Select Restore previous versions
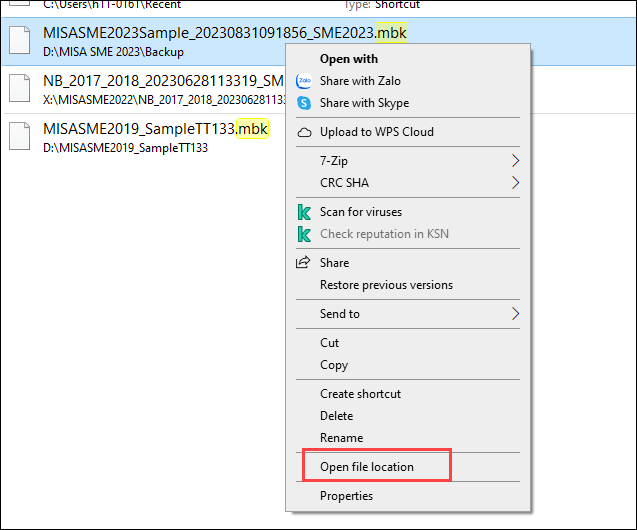The width and height of the screenshot is (637, 530). [x=386, y=285]
